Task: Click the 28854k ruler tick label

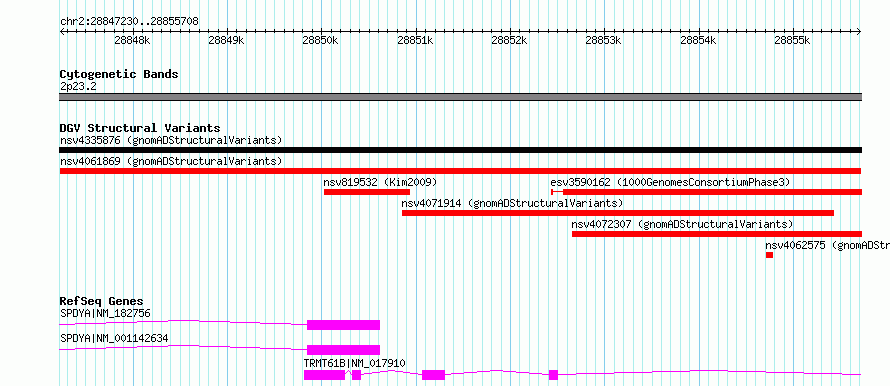Action: (x=698, y=40)
